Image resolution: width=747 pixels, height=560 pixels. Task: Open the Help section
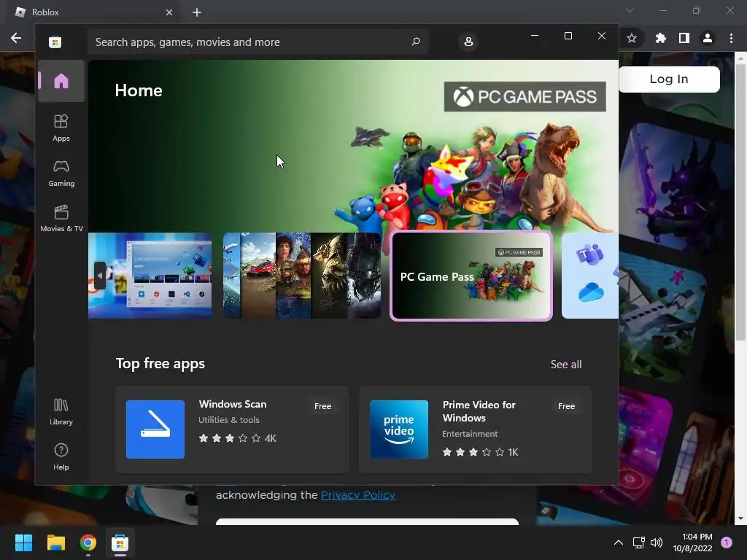61,456
